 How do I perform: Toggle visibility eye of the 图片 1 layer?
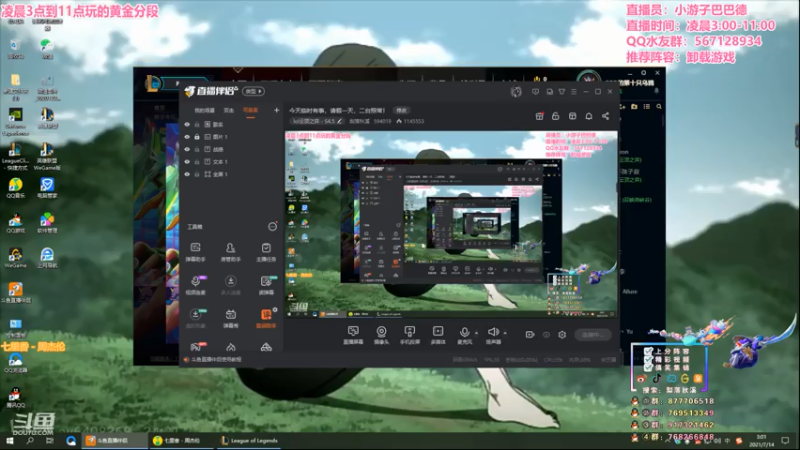coord(187,137)
